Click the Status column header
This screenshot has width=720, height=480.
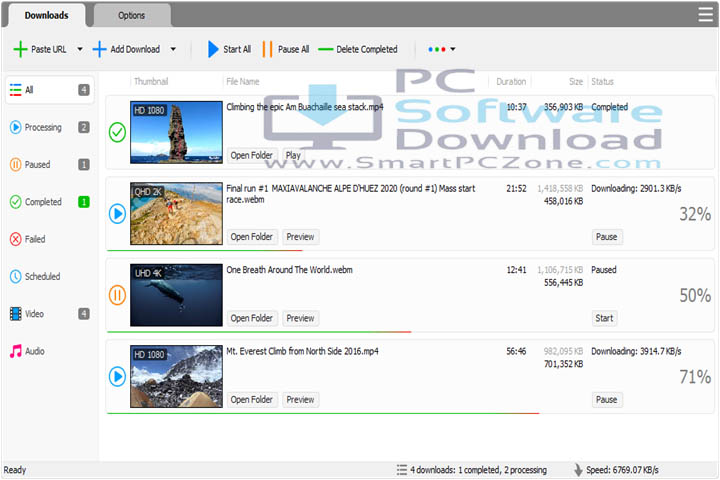602,81
